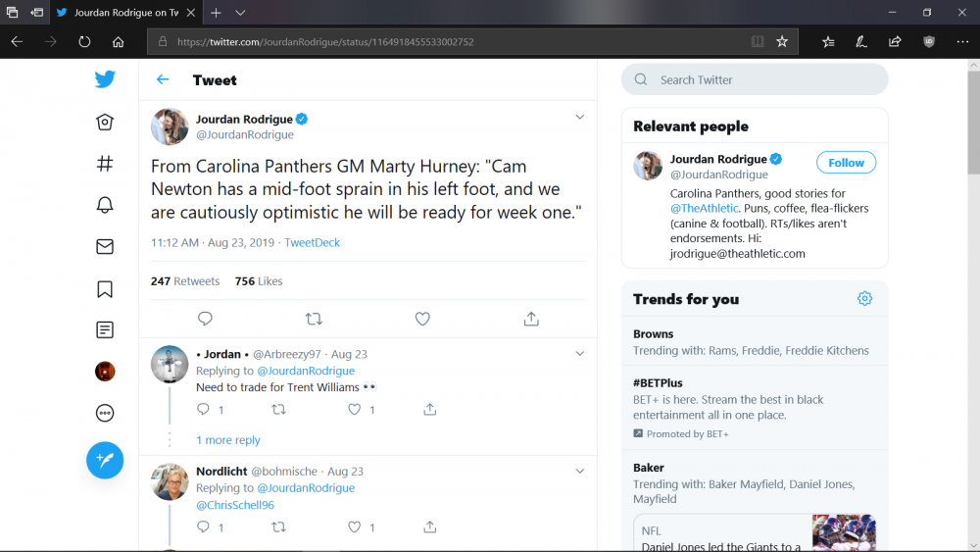Add this page to favorites star

[x=782, y=42]
